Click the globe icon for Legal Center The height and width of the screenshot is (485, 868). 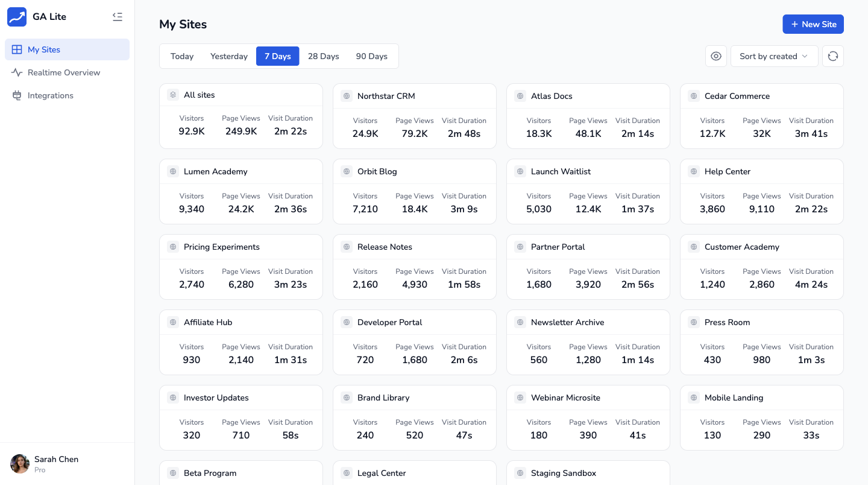[x=347, y=473]
